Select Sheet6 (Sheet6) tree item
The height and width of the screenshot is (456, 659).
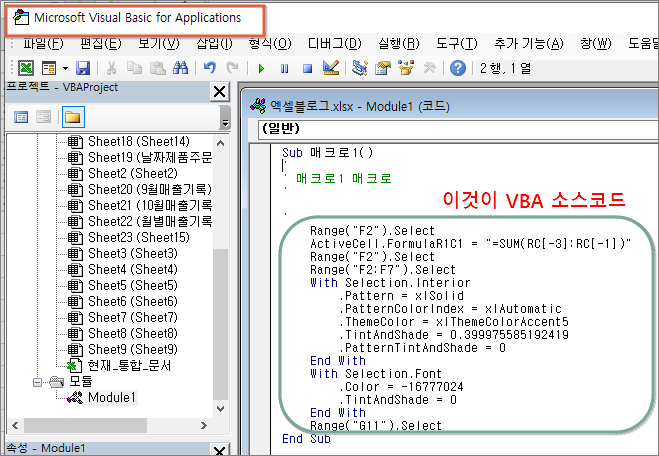click(x=133, y=301)
